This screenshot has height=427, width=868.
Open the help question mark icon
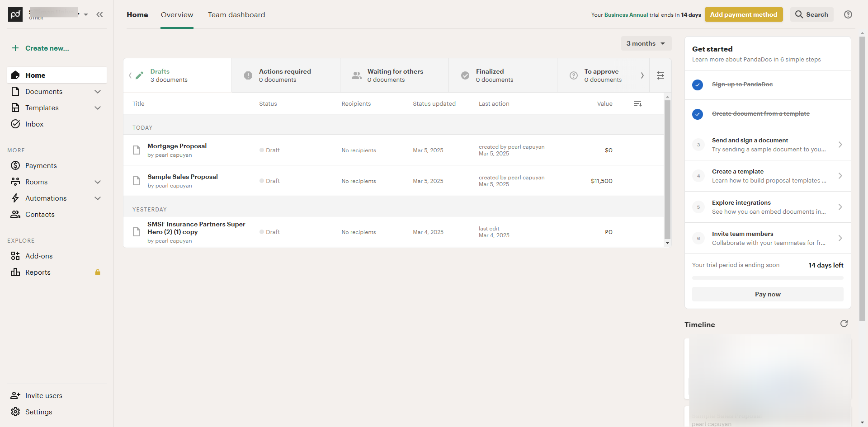[x=848, y=14]
